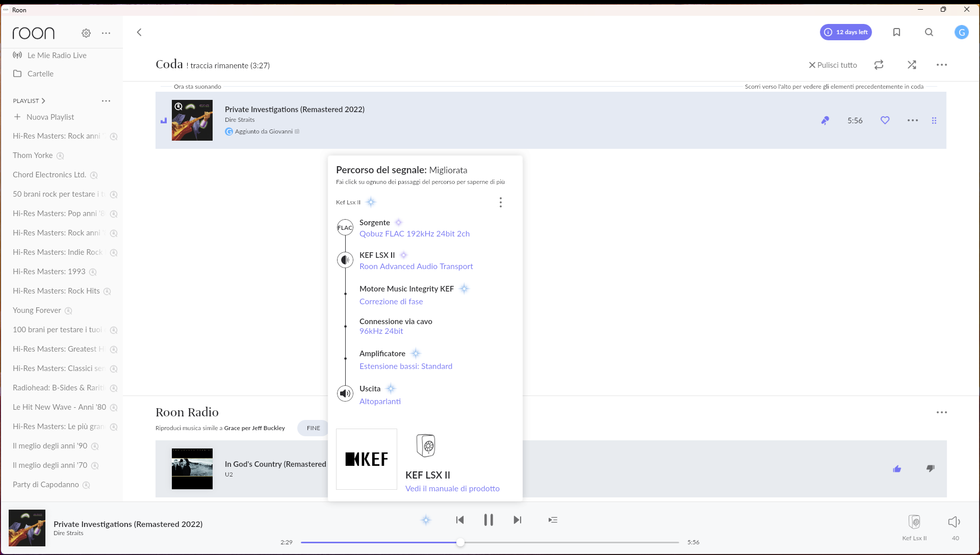Open Roon settings gear
980x555 pixels.
click(x=86, y=33)
